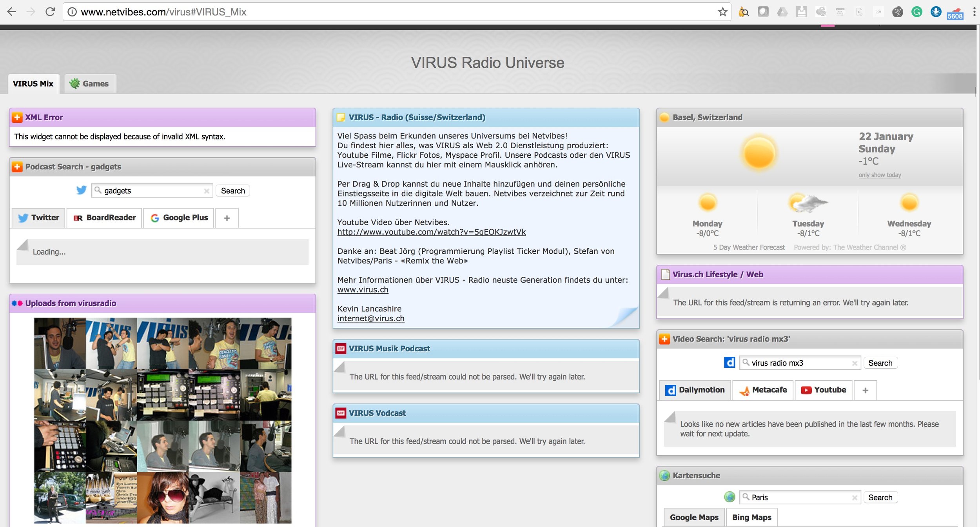
Task: Click the orange plus icon on XML Error widget
Action: (x=17, y=117)
